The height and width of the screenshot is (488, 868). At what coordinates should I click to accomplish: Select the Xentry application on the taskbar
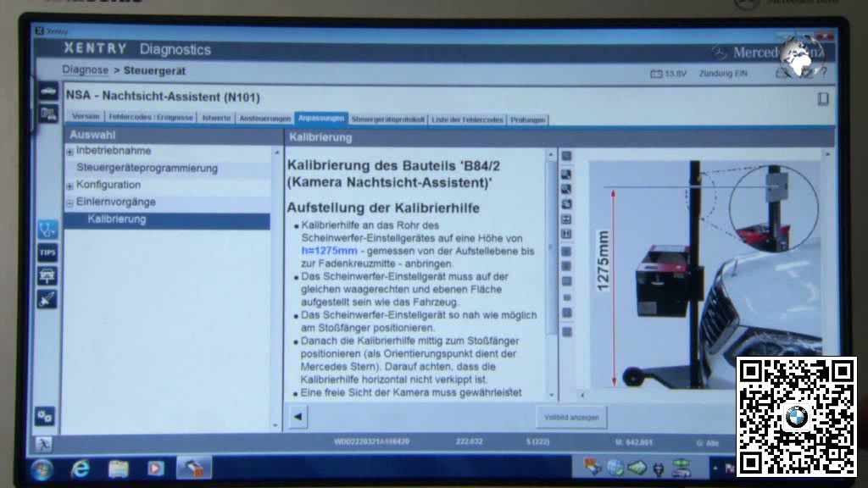194,468
